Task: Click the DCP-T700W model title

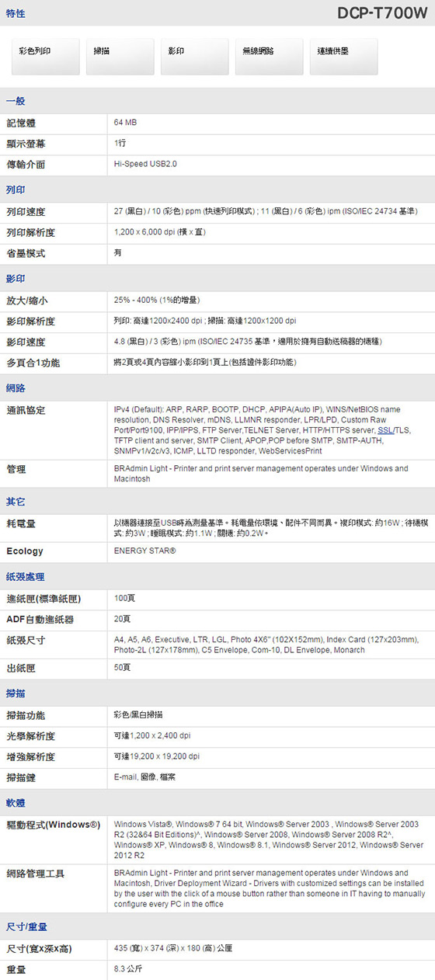Action: coord(382,13)
